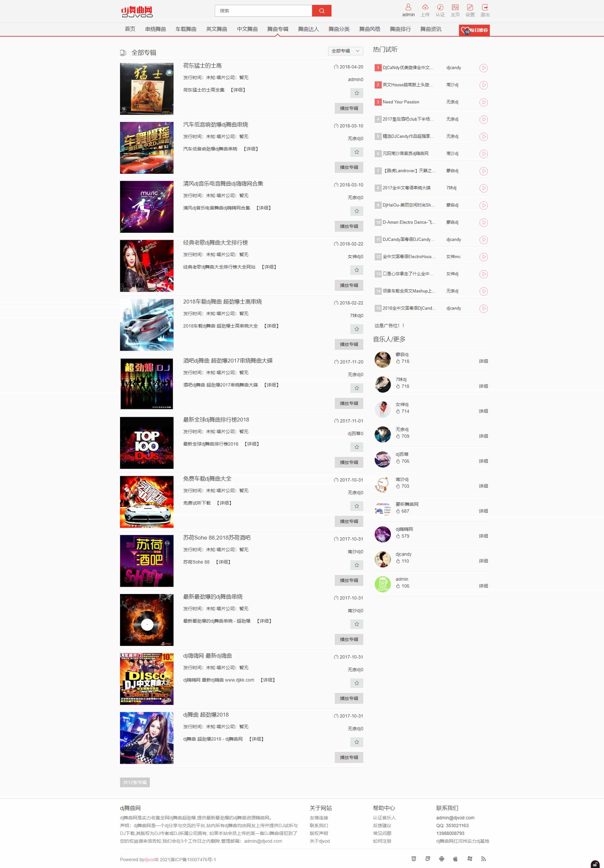Screen dimensions: 604x868
Task: Click 播放专辑 for 经典老歌dj舞曲大全排行榜
Action: pos(349,285)
